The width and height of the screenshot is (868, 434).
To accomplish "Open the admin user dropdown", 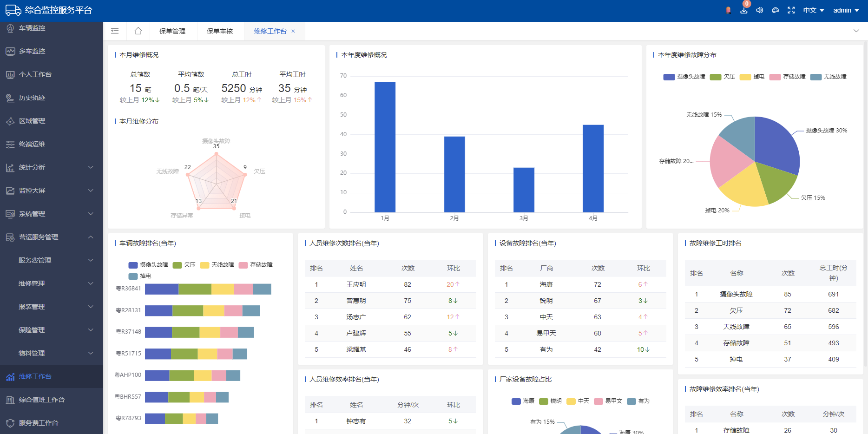I will tap(846, 10).
